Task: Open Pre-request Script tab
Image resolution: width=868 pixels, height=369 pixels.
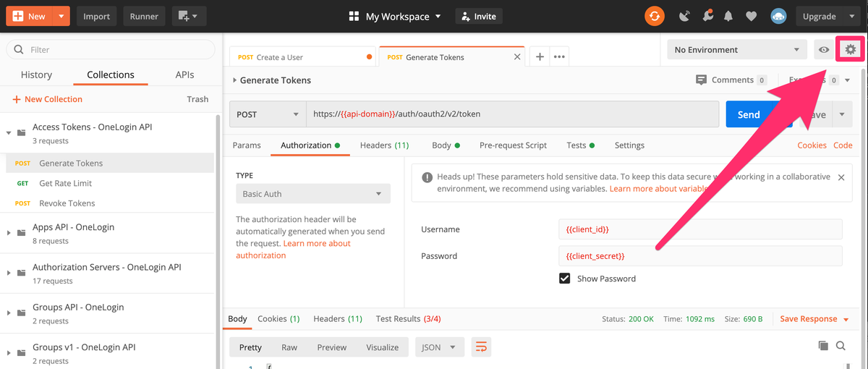Action: tap(513, 145)
